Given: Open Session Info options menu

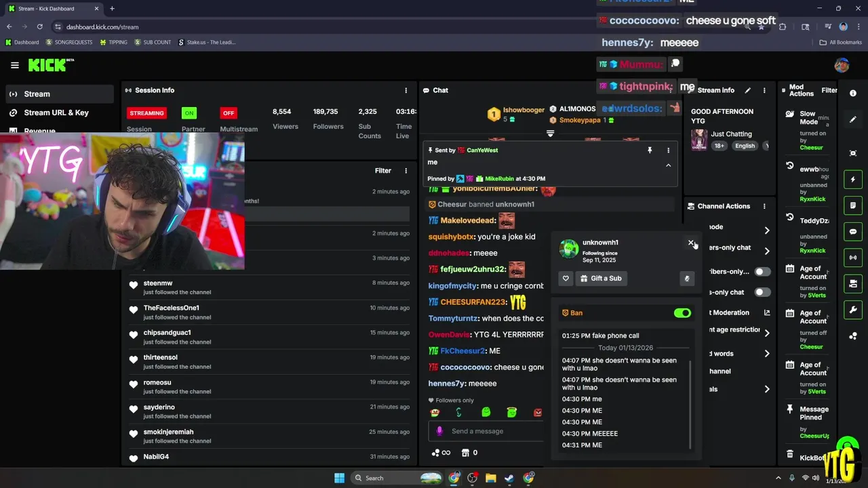Looking at the screenshot, I should click(x=406, y=90).
